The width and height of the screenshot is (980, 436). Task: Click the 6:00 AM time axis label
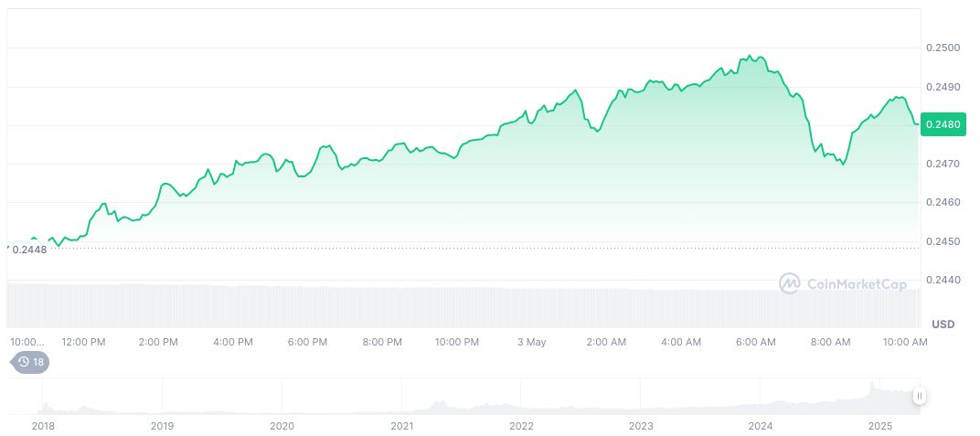[756, 342]
